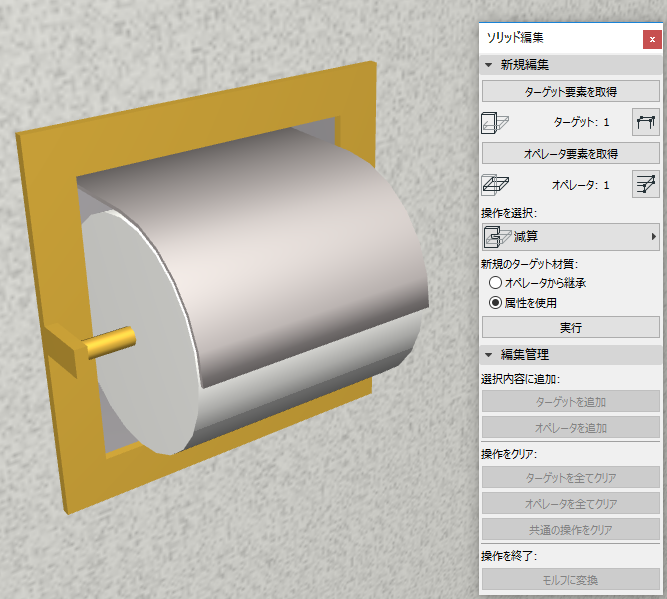Click the ターゲットを追加 button

(x=570, y=402)
